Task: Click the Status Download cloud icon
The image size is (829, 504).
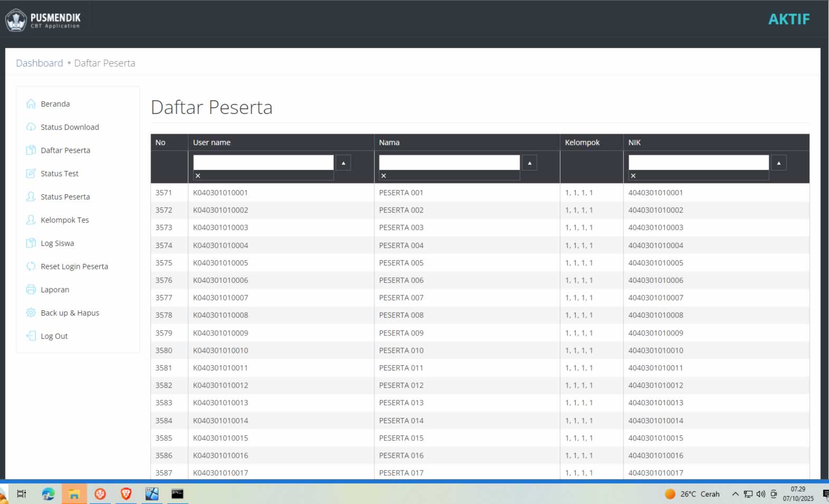Action: 31,127
